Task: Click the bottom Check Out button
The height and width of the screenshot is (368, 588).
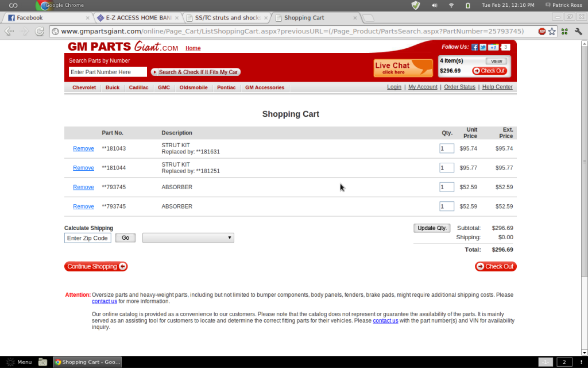Action: click(x=496, y=266)
